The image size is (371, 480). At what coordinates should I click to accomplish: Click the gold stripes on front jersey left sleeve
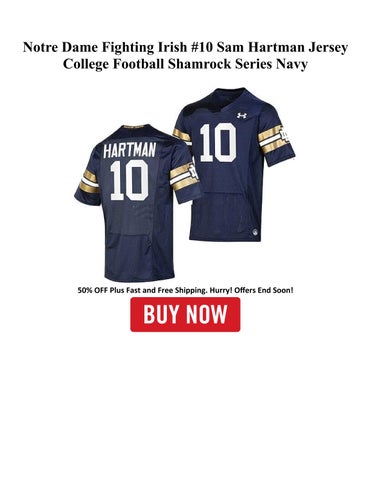[x=182, y=135]
